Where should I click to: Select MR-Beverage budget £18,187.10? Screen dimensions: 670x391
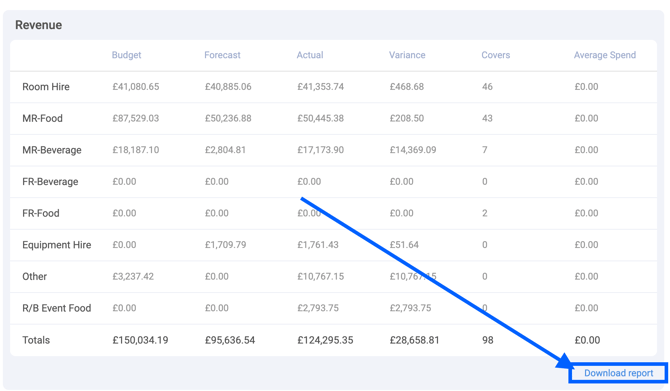coord(135,150)
